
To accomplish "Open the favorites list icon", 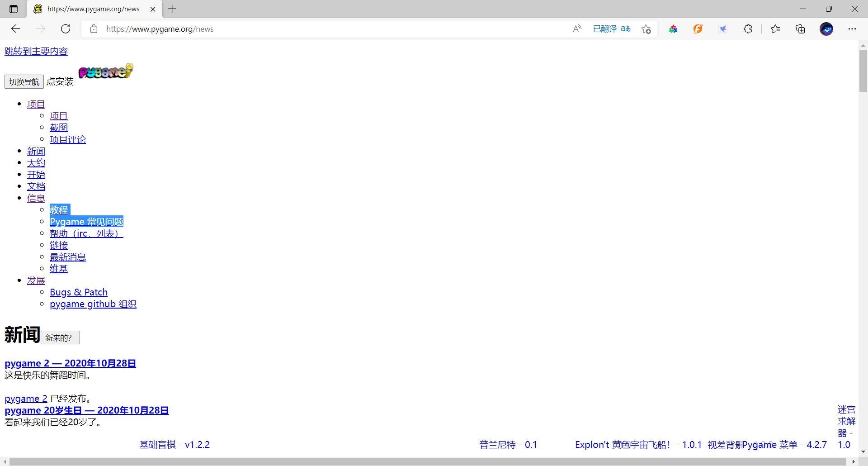I will (x=775, y=29).
